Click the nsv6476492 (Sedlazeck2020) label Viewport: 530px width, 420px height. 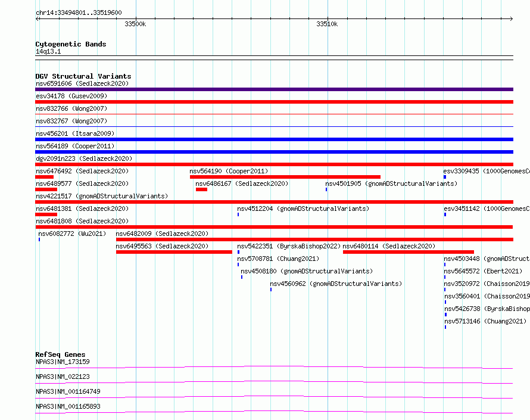tap(82, 171)
